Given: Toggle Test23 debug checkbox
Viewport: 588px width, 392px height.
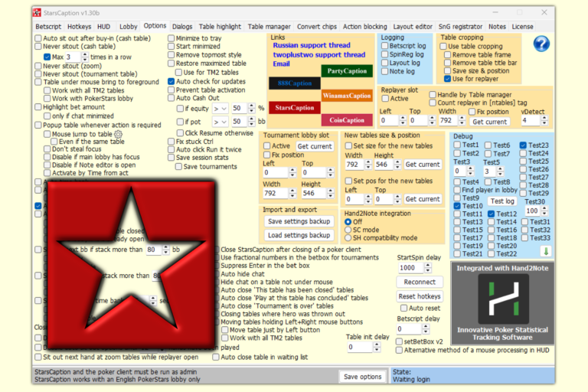Looking at the screenshot, I should pos(523,145).
